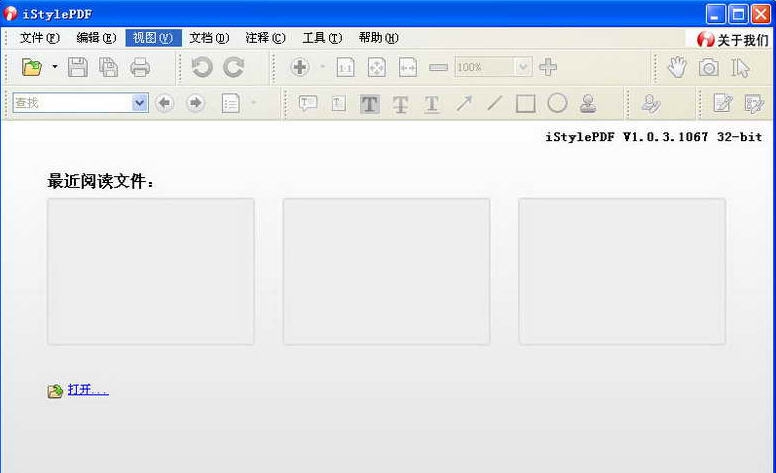Image resolution: width=776 pixels, height=473 pixels.
Task: Select the arrow drawing tool
Action: (x=464, y=103)
